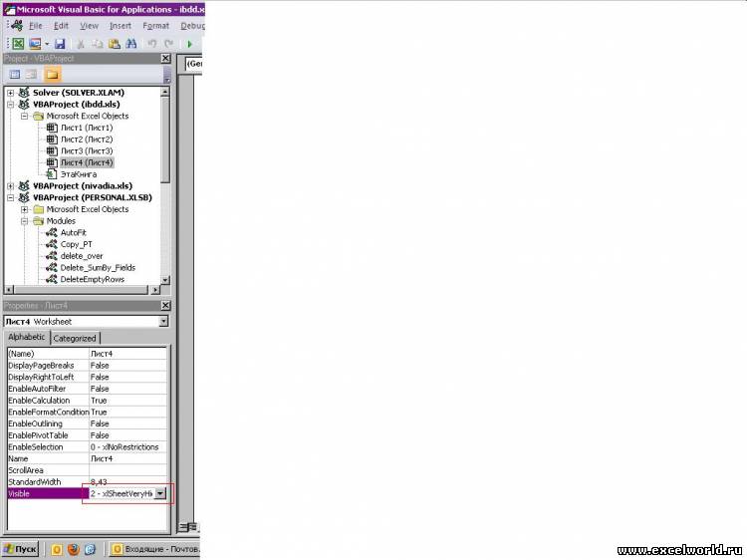Viewport: 747px width, 560px height.
Task: Click Project tree scroll down arrow
Action: [x=165, y=280]
